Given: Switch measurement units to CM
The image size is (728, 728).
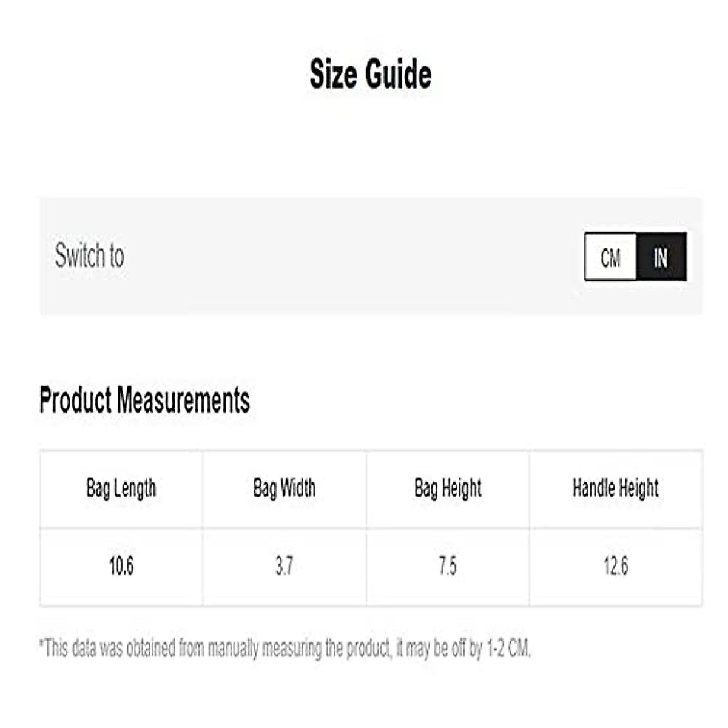Looking at the screenshot, I should [610, 257].
